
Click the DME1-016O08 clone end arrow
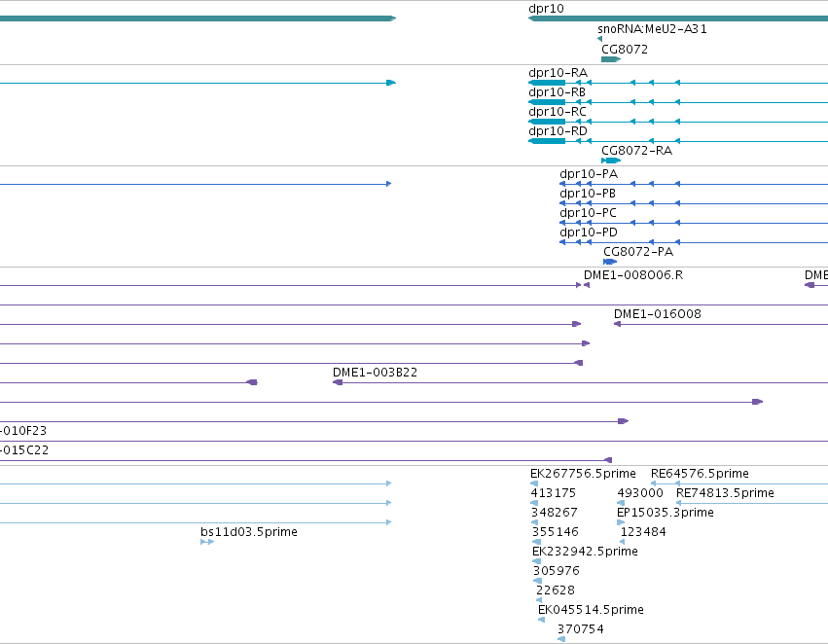tap(617, 324)
